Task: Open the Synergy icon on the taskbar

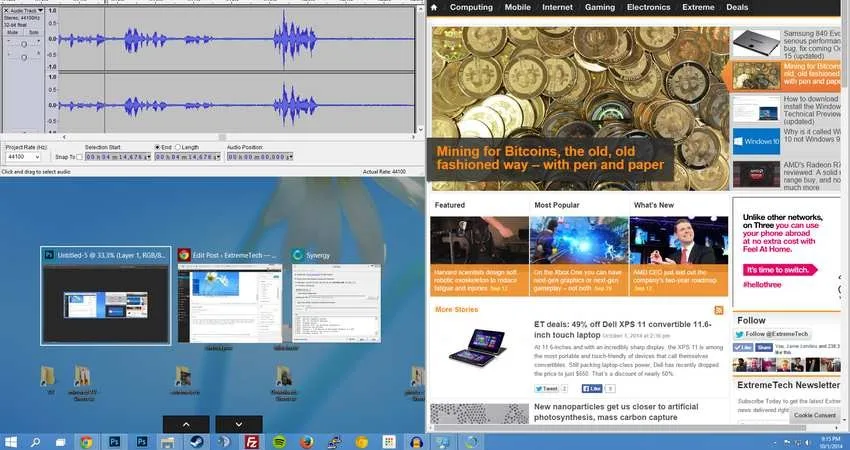Action: point(472,442)
